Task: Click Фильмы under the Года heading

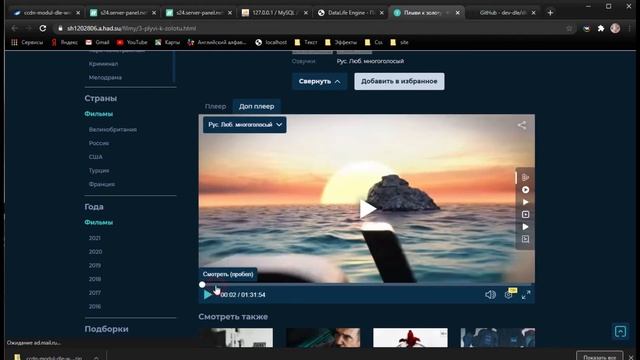Action: 98,222
